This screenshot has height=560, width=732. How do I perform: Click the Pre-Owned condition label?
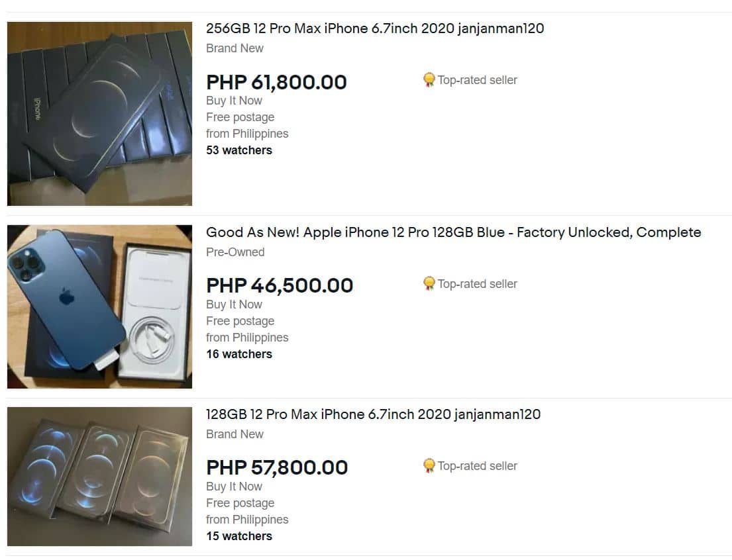click(x=235, y=252)
